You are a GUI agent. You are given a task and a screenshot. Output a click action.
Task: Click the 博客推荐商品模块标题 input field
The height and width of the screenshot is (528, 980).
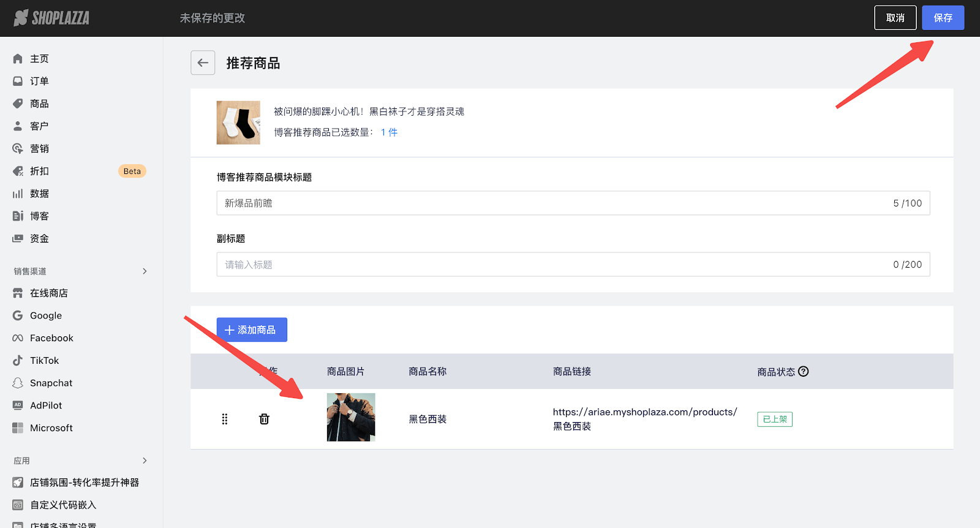click(x=551, y=203)
